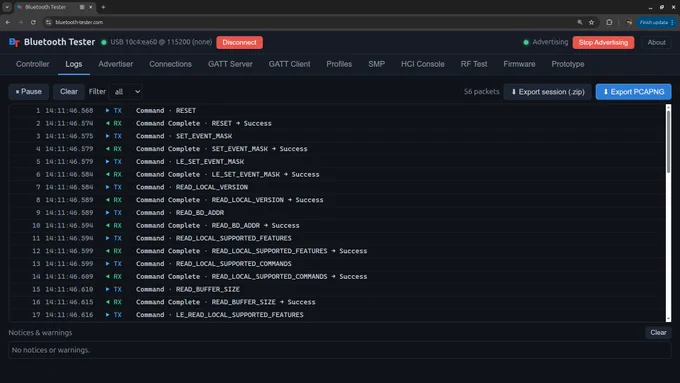Select row 10 READ_BD_ADDR → Success
This screenshot has height=383, width=680.
point(337,226)
